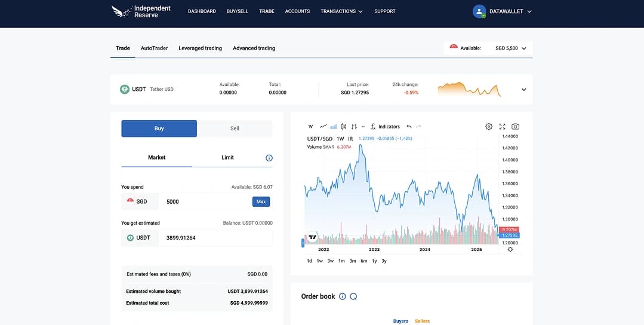Select the Buy toggle
The height and width of the screenshot is (325, 644).
tap(159, 128)
